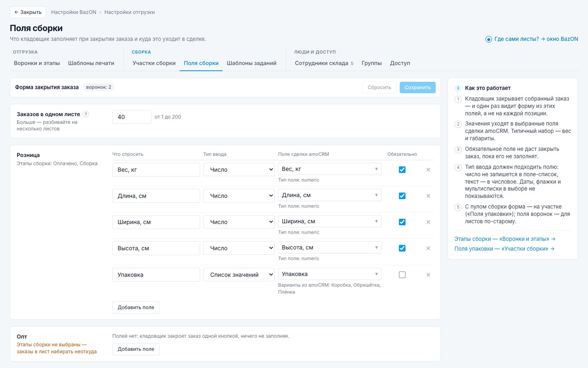Select amoCRM deal field for Ширина, см
588x368 pixels.
(x=330, y=221)
